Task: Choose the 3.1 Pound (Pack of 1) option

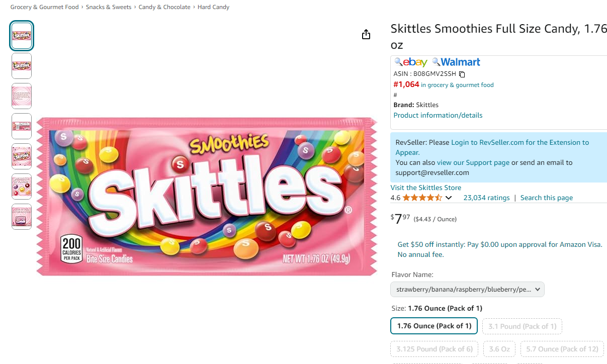Action: coord(522,326)
